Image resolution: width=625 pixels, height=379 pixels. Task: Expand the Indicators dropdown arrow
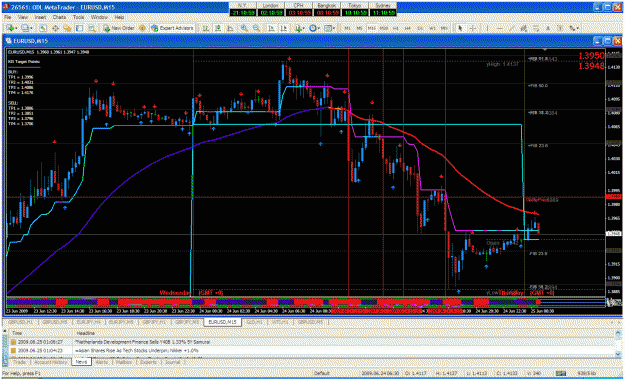pos(305,28)
